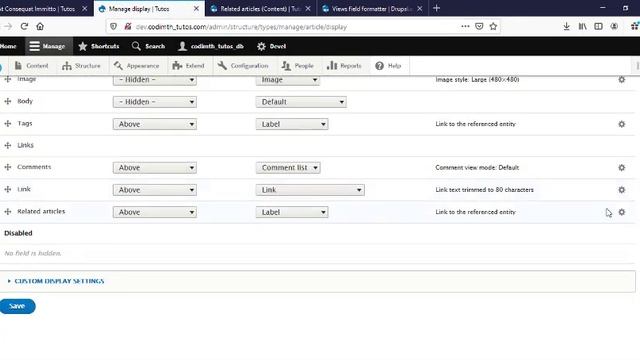The width and height of the screenshot is (640, 360).
Task: Open settings gear for Comments field
Action: [621, 168]
